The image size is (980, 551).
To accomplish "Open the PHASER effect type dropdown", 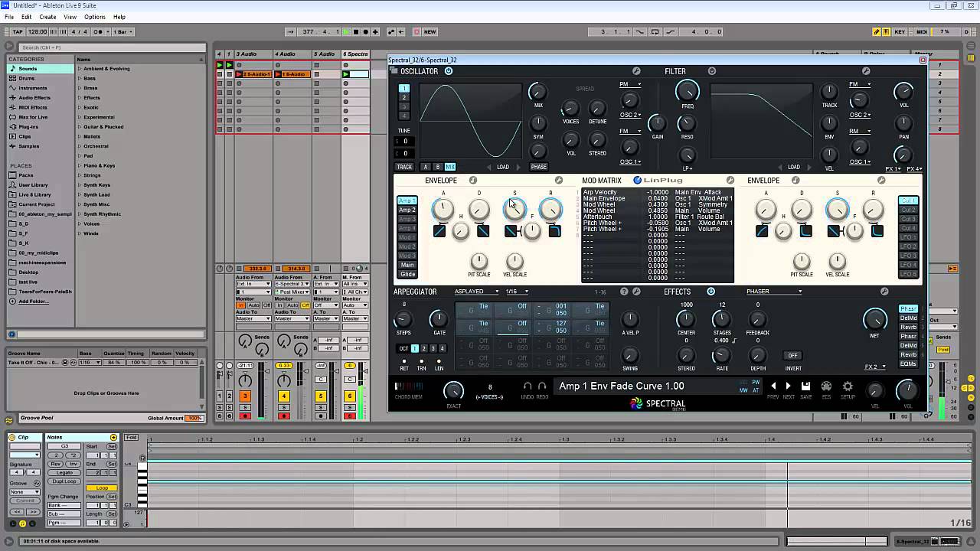I will click(774, 292).
